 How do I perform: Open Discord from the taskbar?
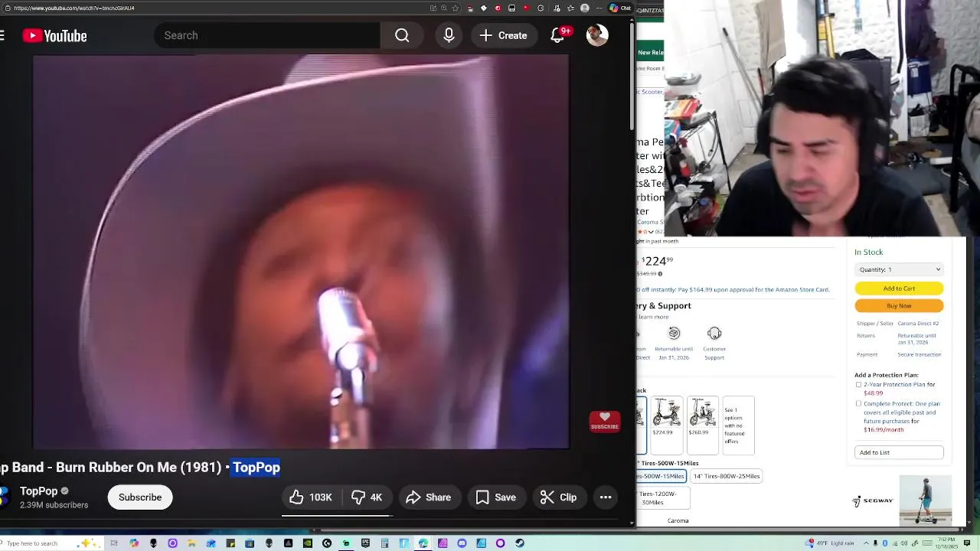(x=462, y=543)
